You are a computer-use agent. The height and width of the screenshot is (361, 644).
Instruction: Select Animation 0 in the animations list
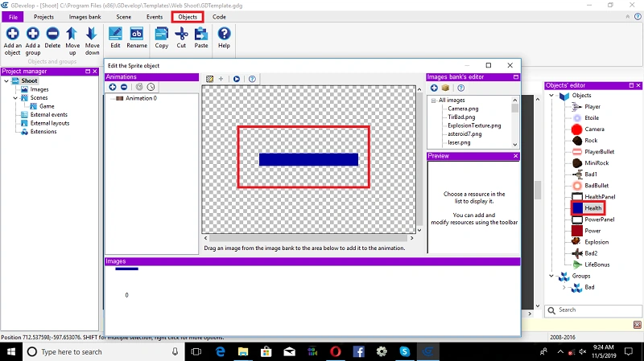(x=141, y=98)
